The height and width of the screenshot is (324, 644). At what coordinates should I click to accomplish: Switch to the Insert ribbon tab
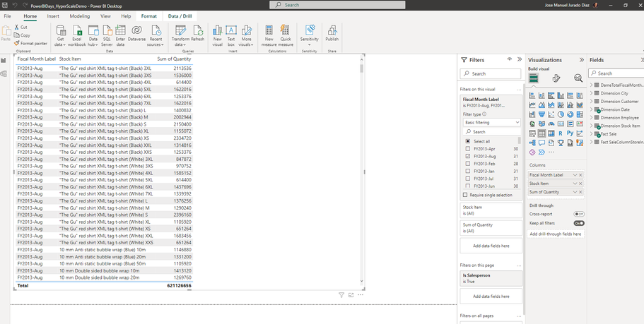(x=53, y=16)
